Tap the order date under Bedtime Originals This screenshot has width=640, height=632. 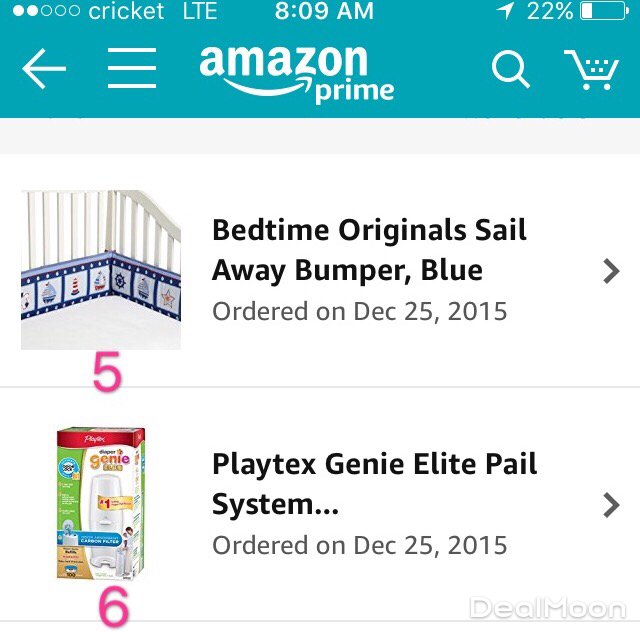360,311
